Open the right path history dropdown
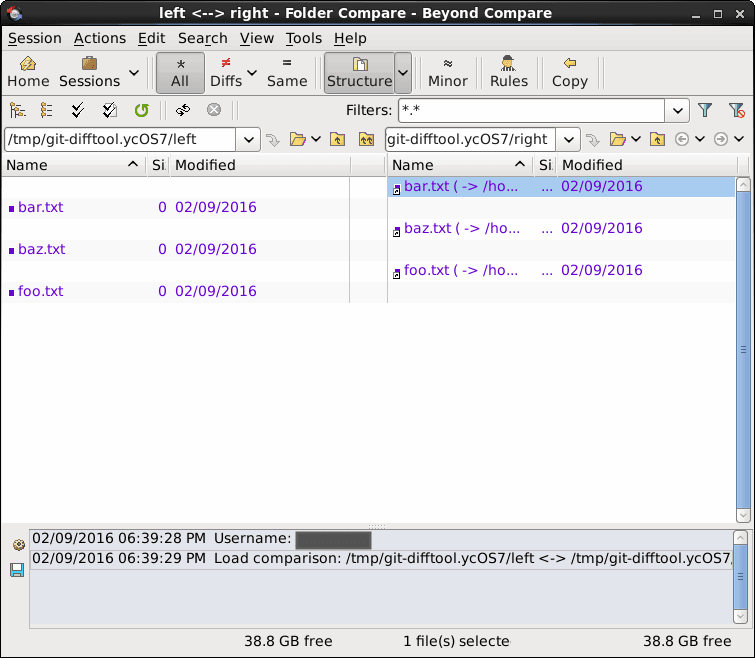Viewport: 755px width, 658px height. (568, 139)
